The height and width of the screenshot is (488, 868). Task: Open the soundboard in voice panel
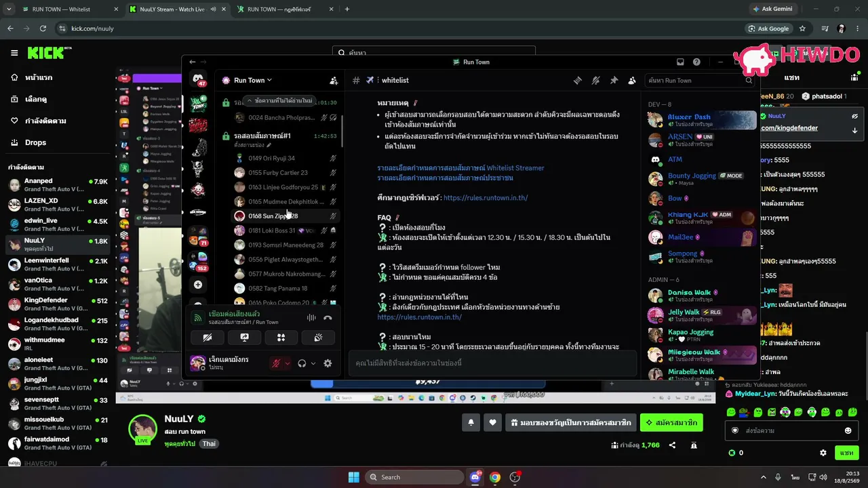click(318, 338)
